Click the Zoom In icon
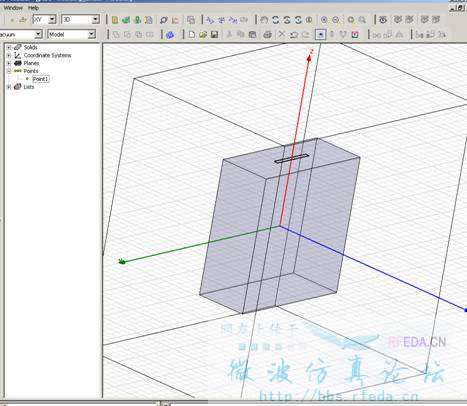This screenshot has width=467, height=406. [x=324, y=20]
